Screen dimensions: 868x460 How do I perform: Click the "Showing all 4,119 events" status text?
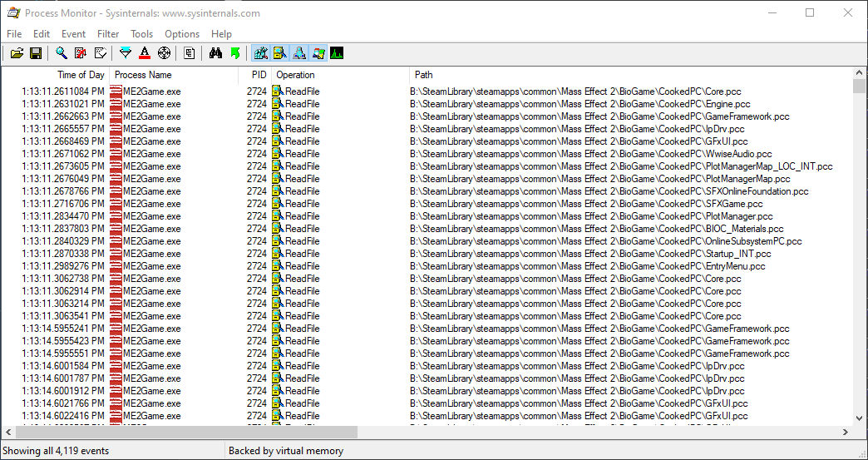56,451
